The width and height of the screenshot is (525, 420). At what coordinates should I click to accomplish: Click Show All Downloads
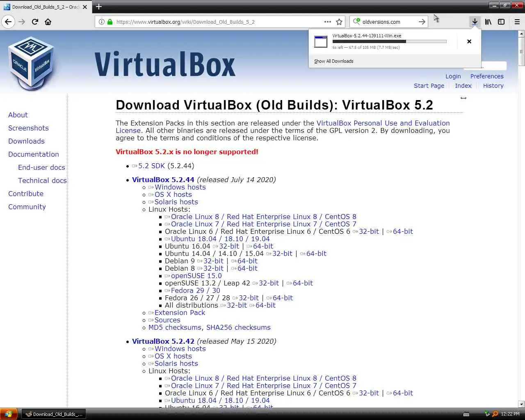point(333,61)
